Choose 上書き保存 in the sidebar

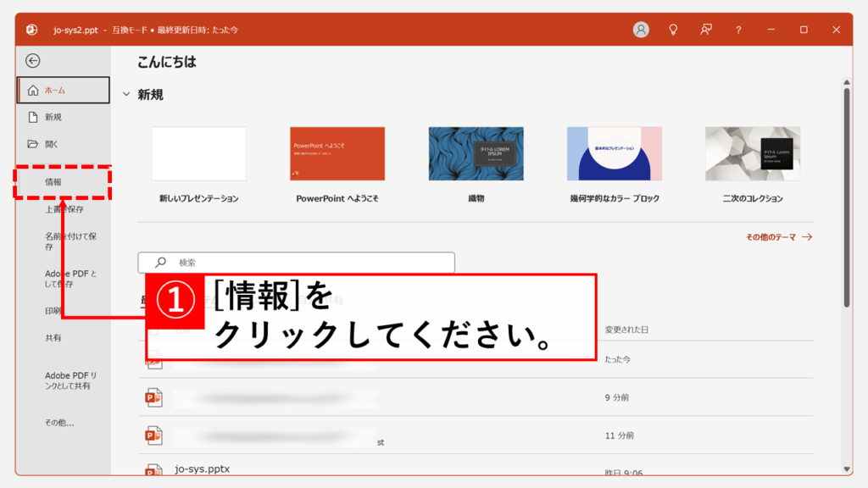64,209
